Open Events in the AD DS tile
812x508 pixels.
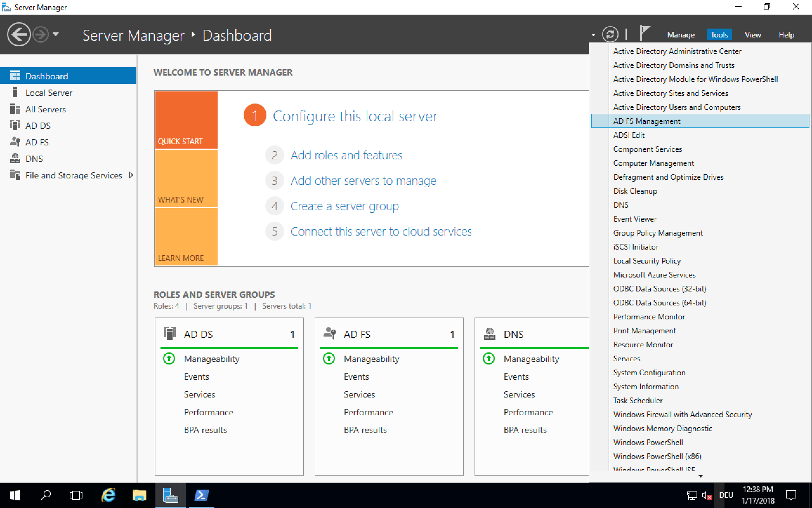[x=196, y=377]
